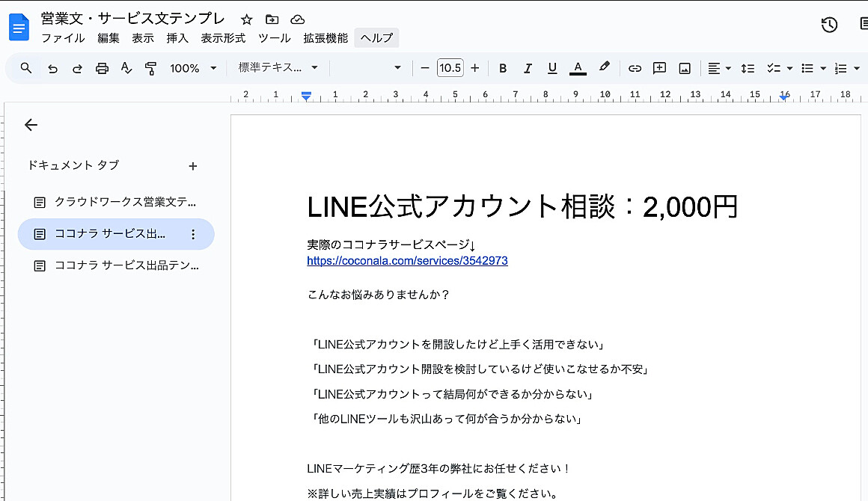Click the heading LINE公式アカウント相談：2,000円
868x501 pixels.
tap(522, 207)
